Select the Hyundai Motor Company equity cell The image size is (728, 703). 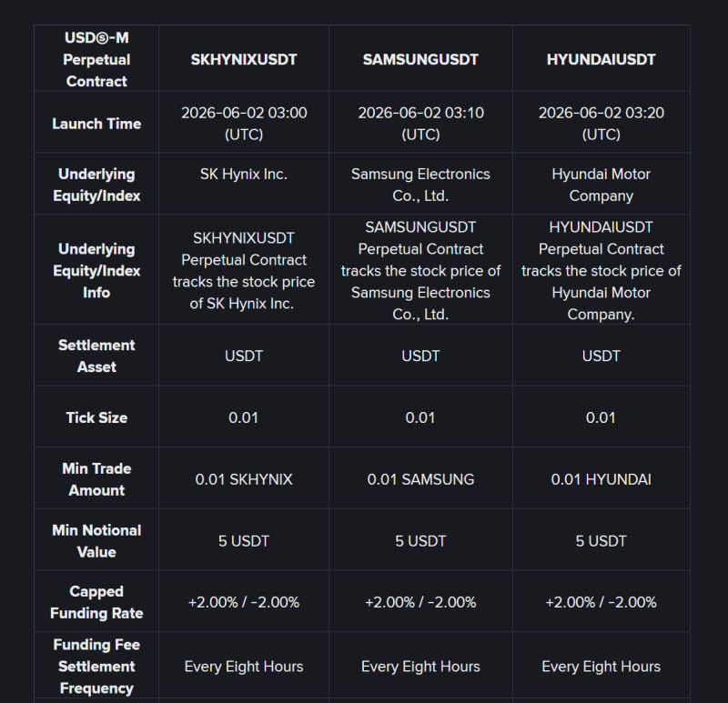[x=602, y=185]
